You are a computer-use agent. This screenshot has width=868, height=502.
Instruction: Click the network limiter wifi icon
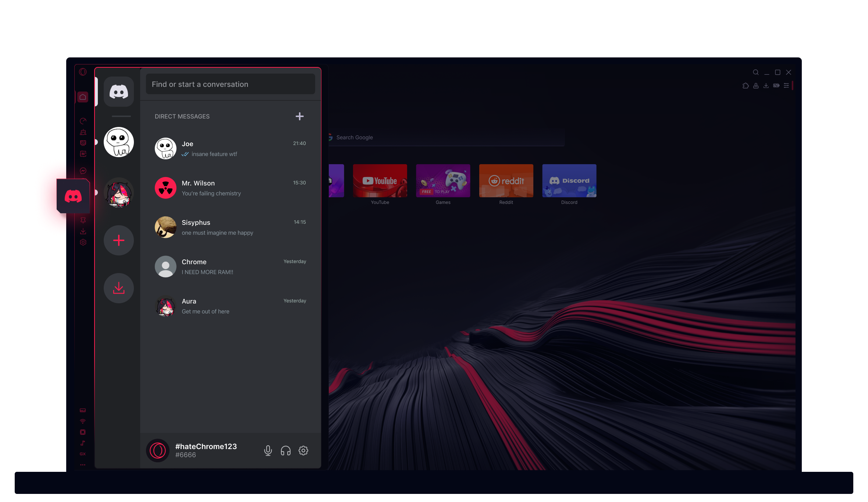coord(83,421)
